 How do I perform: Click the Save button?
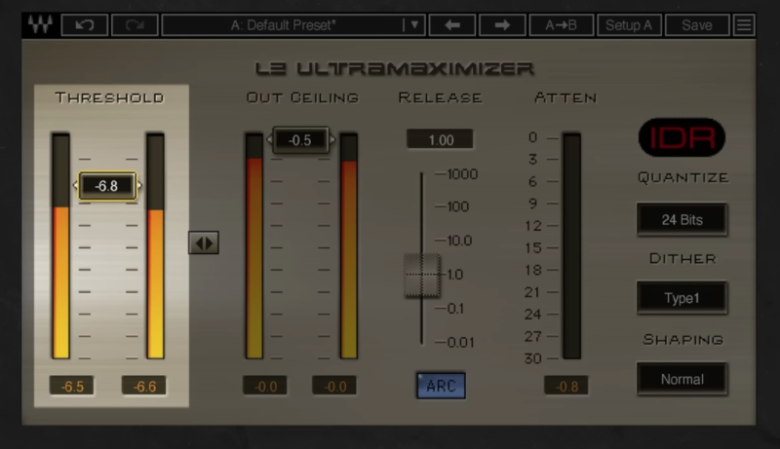(697, 25)
